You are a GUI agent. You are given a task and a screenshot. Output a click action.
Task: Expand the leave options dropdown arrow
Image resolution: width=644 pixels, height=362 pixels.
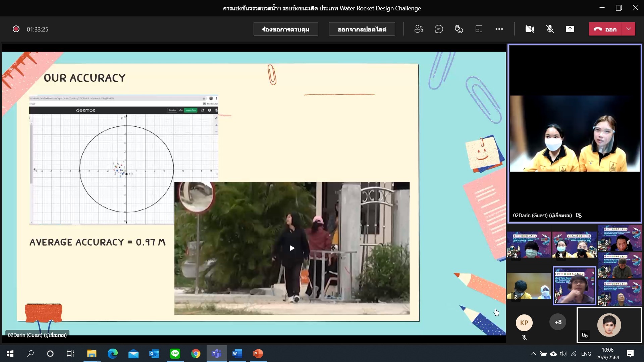pyautogui.click(x=629, y=29)
